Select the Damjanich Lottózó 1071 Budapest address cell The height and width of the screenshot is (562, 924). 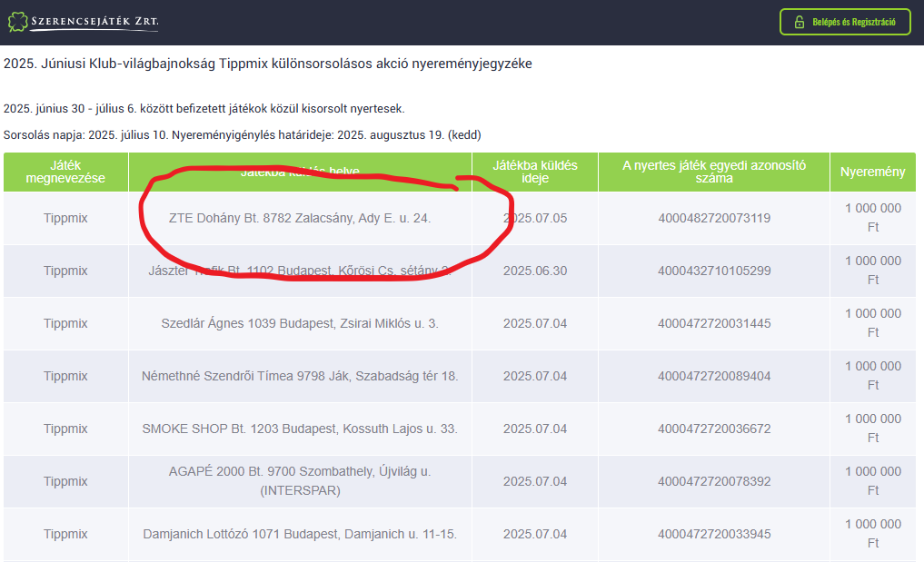(300, 535)
